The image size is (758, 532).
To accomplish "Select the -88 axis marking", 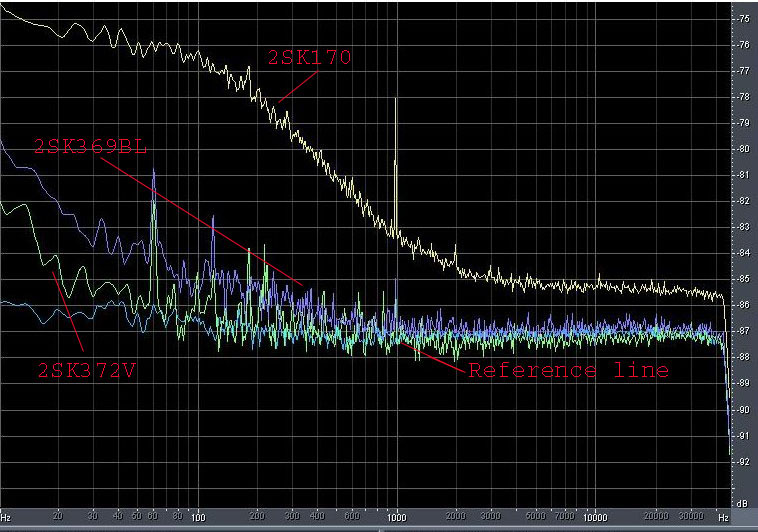I will [743, 357].
